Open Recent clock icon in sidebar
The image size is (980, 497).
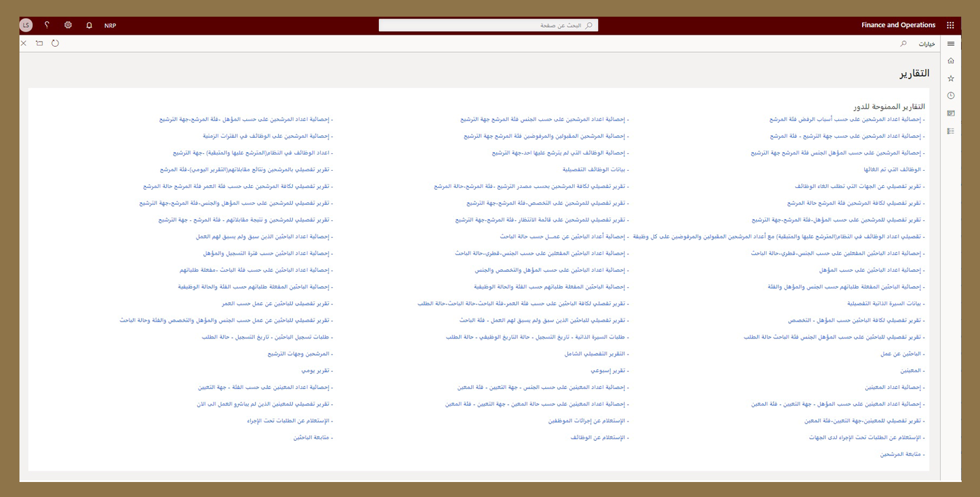click(951, 96)
